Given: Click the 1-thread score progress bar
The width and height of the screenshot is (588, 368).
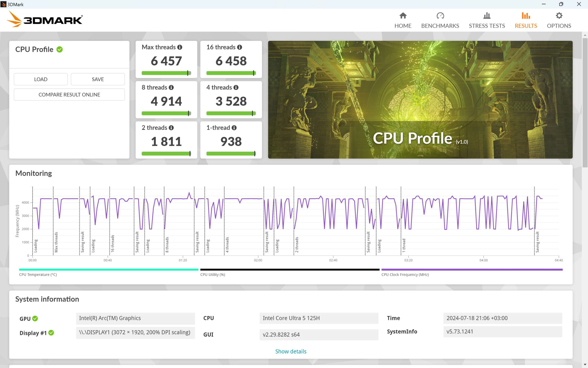Looking at the screenshot, I should point(231,154).
